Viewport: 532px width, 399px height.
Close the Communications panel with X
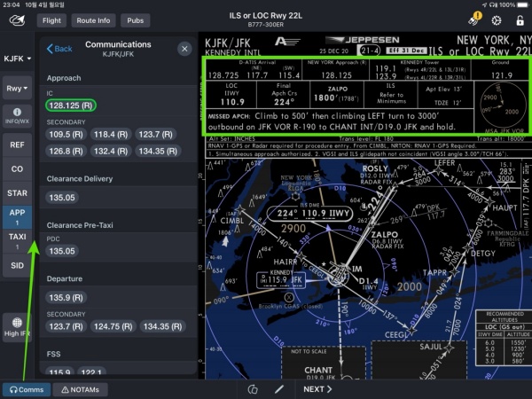(x=184, y=49)
